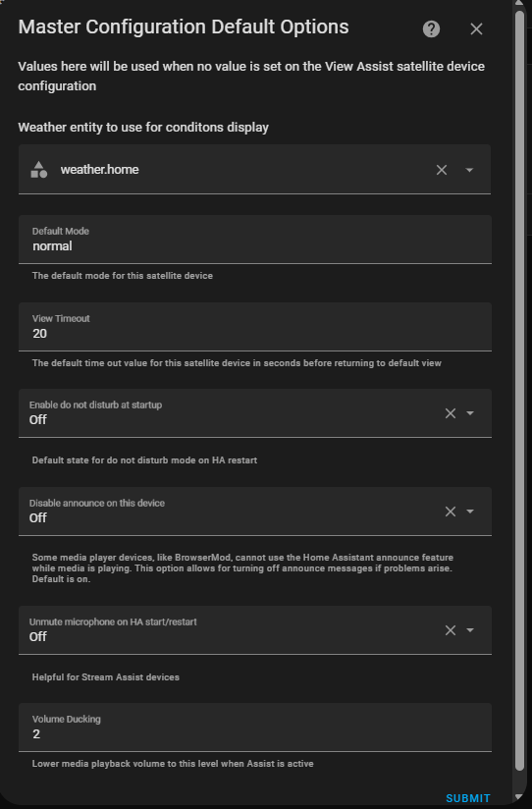Click the weather entity shapes icon

(39, 170)
